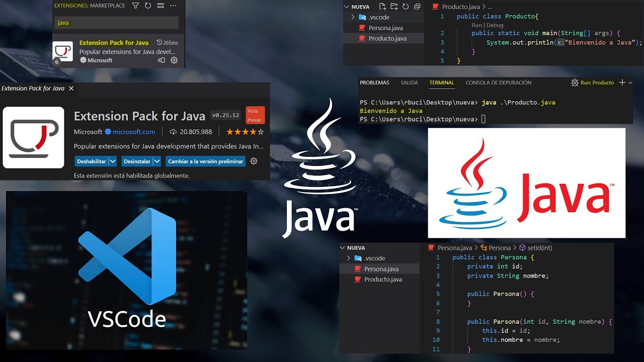Switch to the TERMINAL panel tab
Viewport: 644px width, 362px height.
click(x=442, y=82)
